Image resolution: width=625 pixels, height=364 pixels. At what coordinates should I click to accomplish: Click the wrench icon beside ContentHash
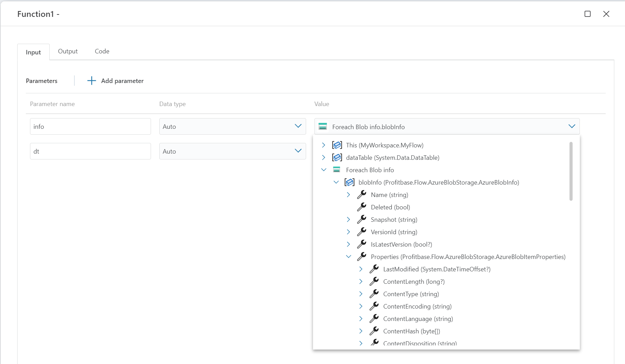point(374,331)
